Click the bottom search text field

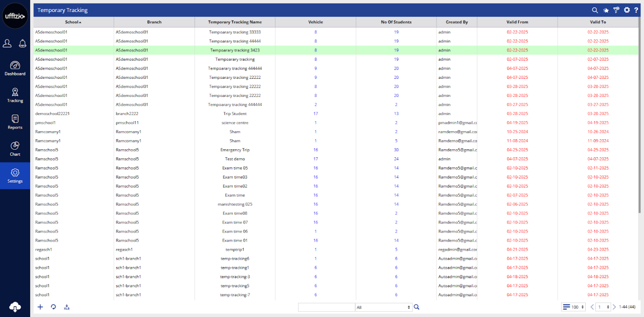pyautogui.click(x=326, y=307)
